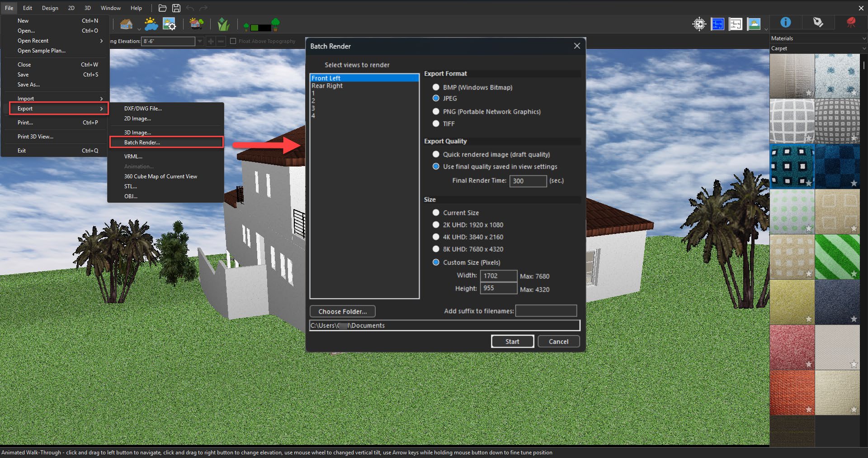Cancel the Batch Render dialog

tap(559, 341)
